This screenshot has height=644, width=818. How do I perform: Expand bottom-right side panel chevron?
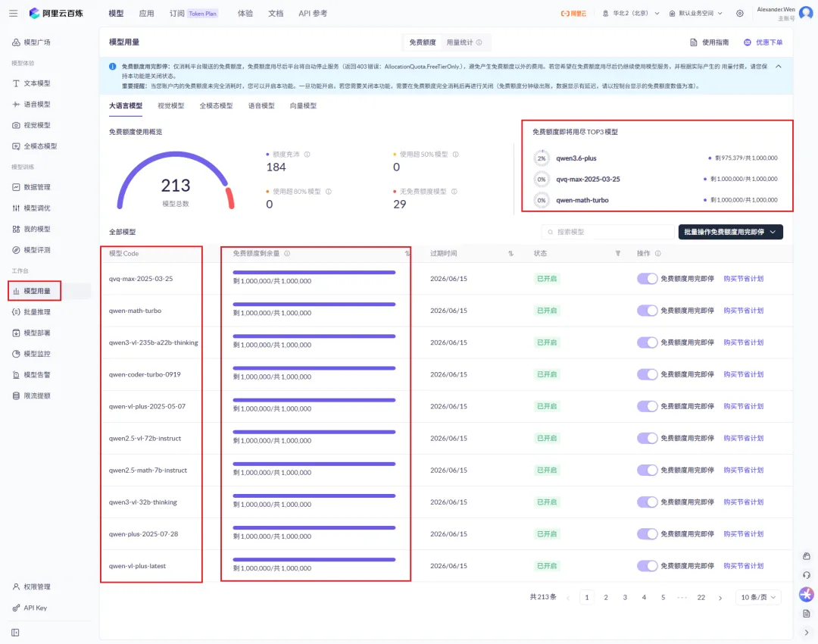pos(807,633)
